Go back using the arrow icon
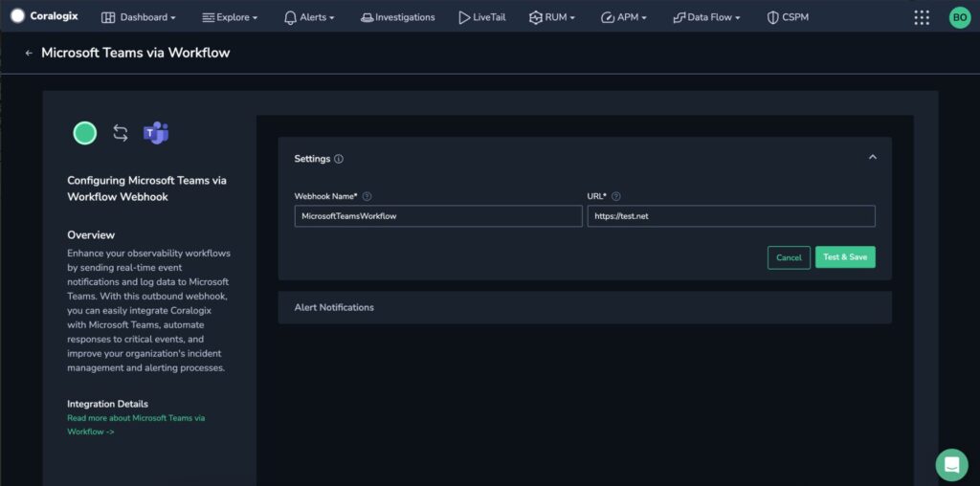Screen dimensions: 980x486 28,54
